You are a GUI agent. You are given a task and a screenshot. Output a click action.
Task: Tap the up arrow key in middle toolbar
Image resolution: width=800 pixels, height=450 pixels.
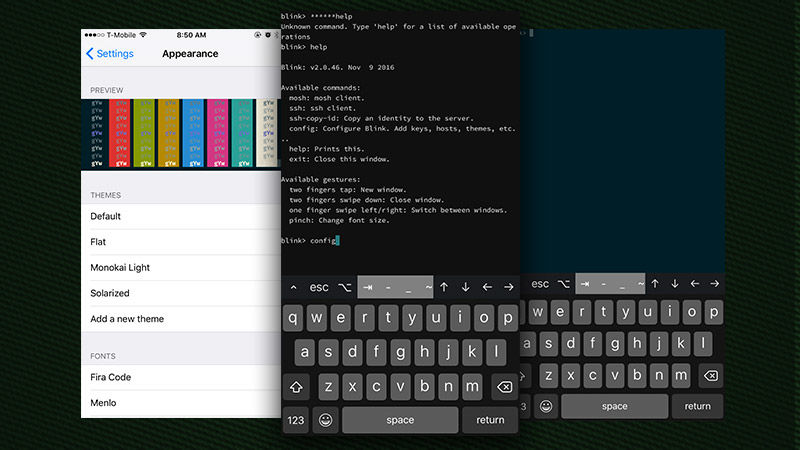[x=444, y=287]
